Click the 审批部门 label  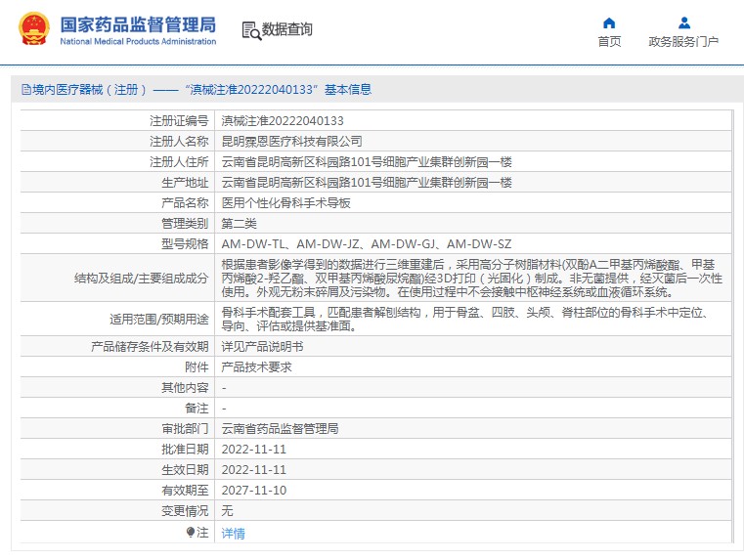pyautogui.click(x=185, y=429)
